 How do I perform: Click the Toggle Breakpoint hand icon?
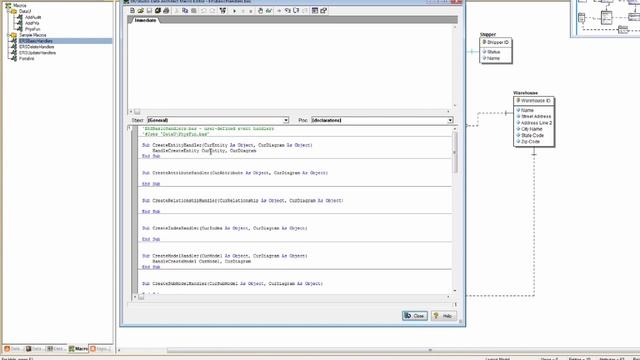tap(260, 11)
